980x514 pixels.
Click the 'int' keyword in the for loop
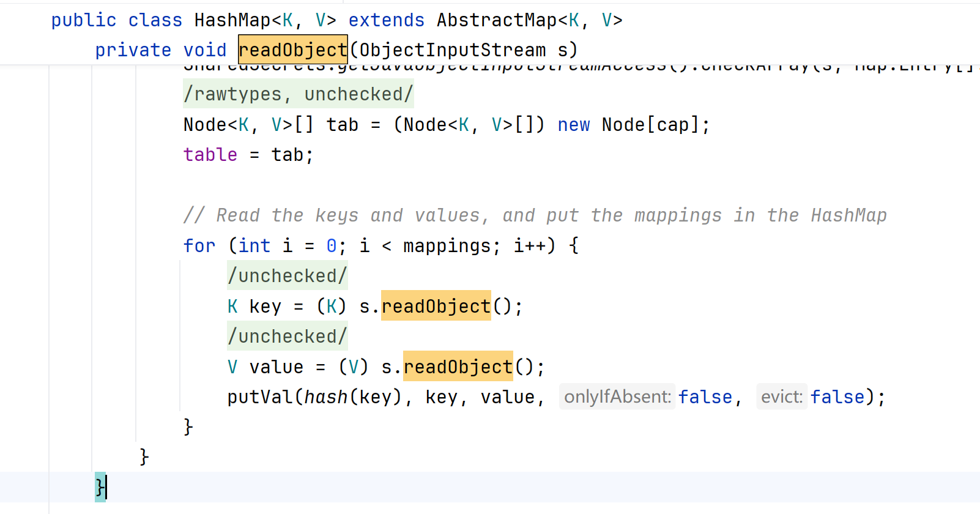pos(254,245)
